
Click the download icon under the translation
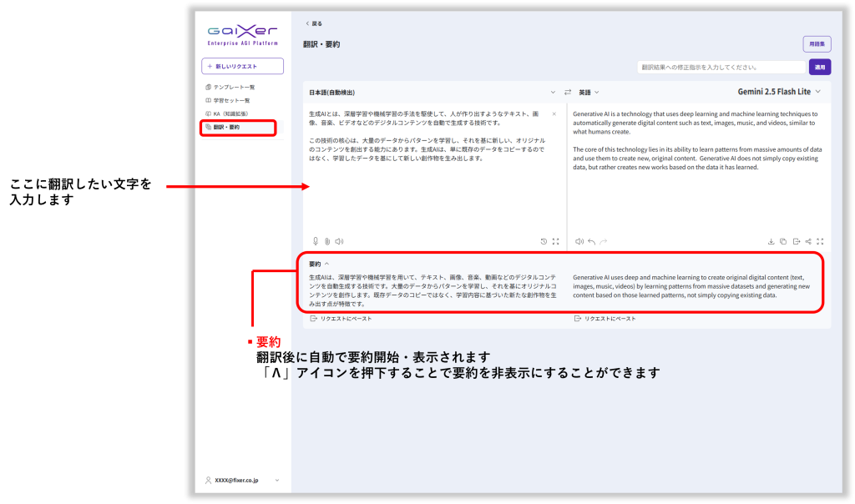point(771,241)
